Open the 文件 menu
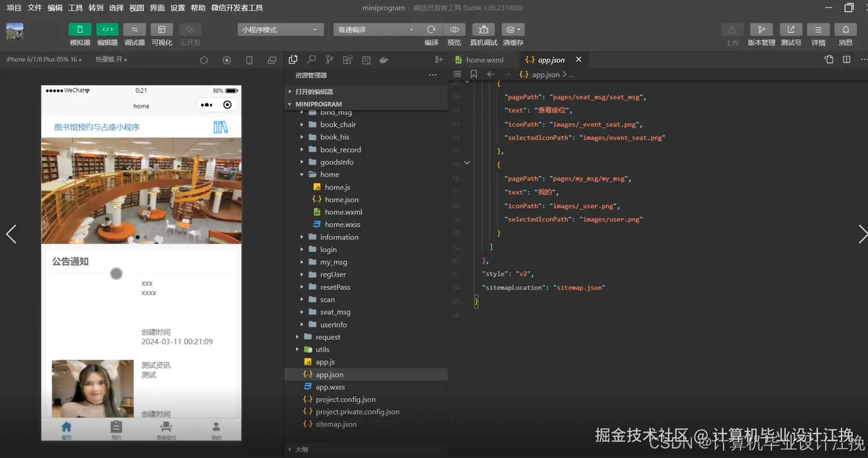The image size is (868, 458). click(x=35, y=8)
